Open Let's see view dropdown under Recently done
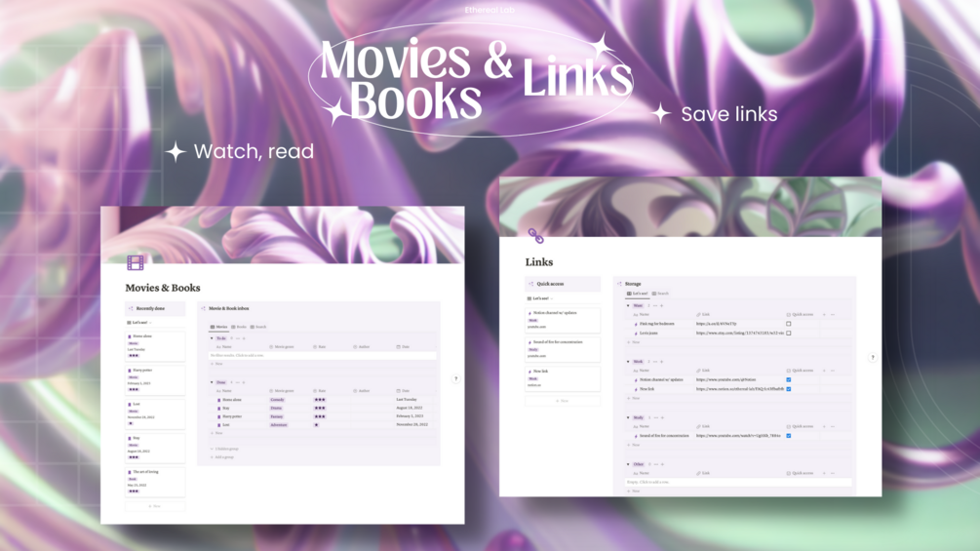Image resolution: width=980 pixels, height=551 pixels. point(139,323)
